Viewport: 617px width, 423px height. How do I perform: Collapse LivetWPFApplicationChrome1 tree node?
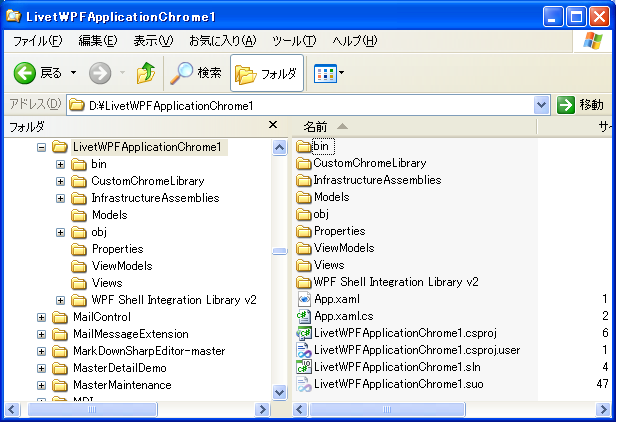click(x=41, y=148)
